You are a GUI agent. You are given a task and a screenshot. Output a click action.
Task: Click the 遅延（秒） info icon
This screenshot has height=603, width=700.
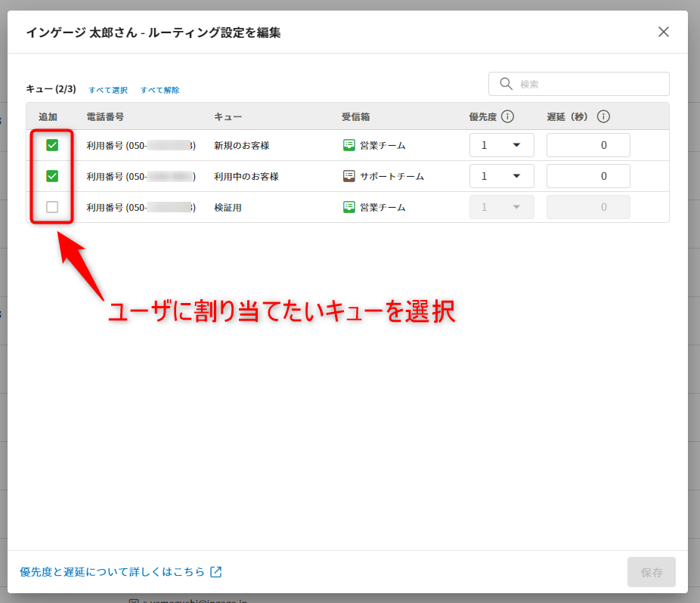click(603, 116)
